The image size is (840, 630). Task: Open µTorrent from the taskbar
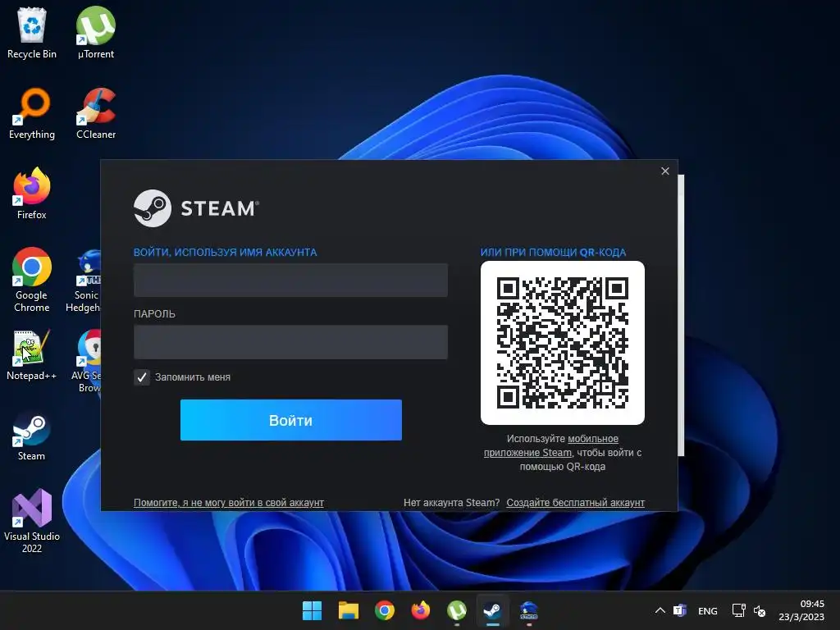456,610
